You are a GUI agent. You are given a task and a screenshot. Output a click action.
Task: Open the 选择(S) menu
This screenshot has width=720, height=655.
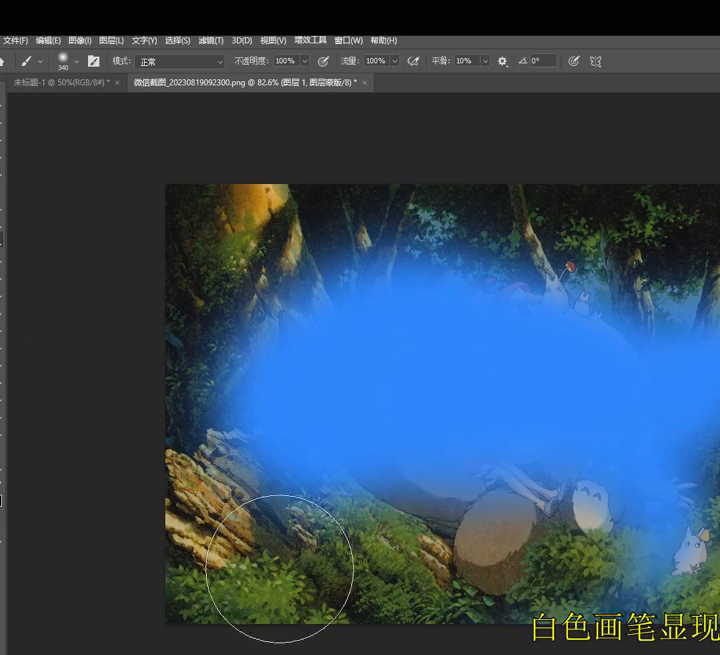[178, 41]
